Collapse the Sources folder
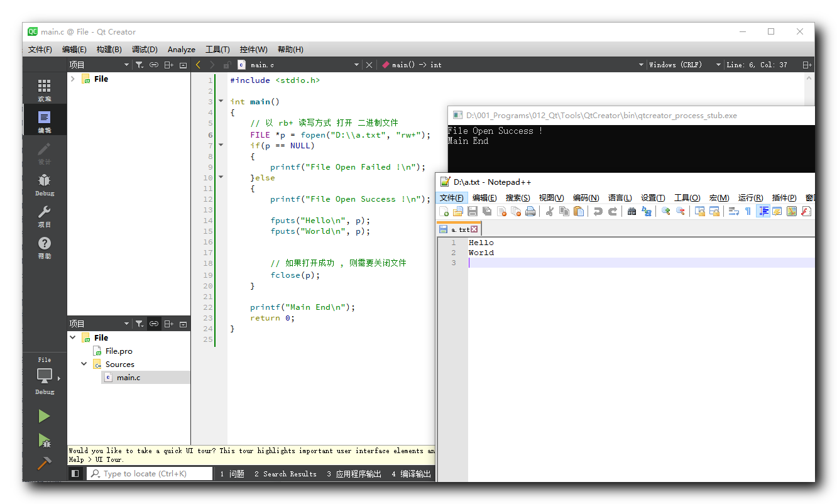Viewport: 837px width, 504px height. [x=84, y=364]
